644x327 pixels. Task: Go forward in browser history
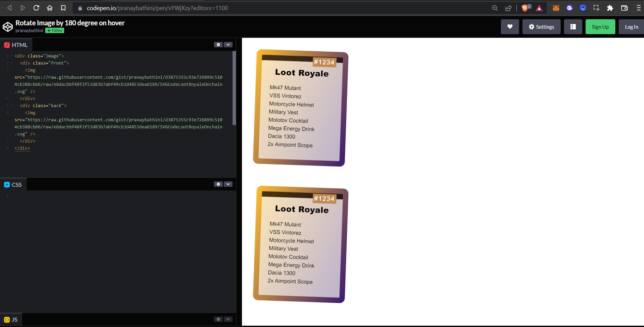pyautogui.click(x=23, y=8)
